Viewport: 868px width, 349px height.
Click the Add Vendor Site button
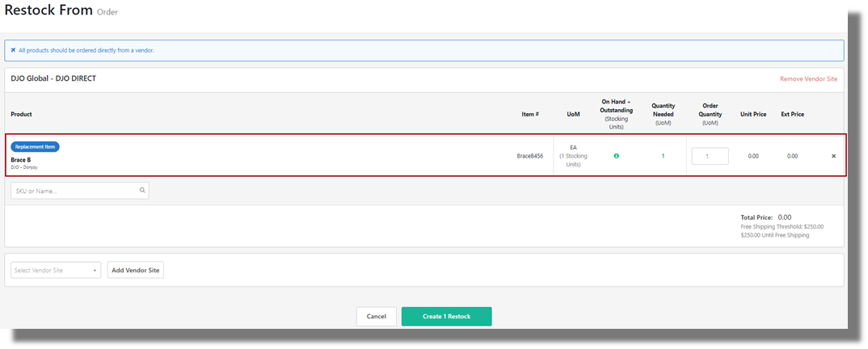pos(136,270)
